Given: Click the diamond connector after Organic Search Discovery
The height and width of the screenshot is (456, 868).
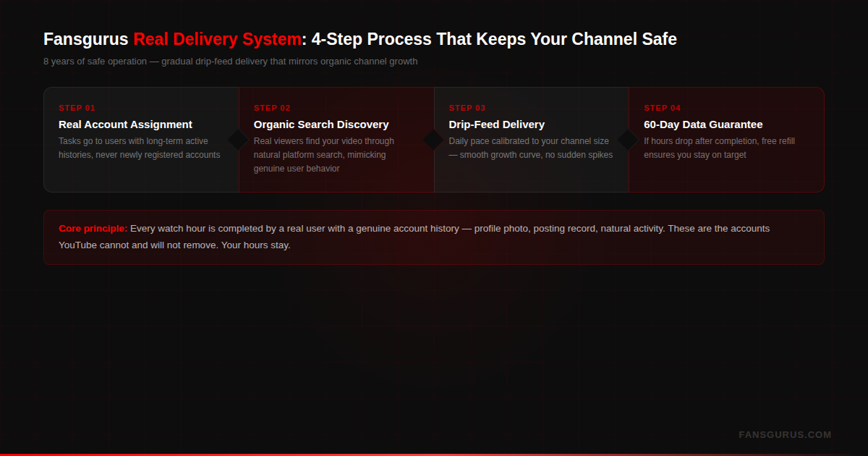Looking at the screenshot, I should 434,140.
